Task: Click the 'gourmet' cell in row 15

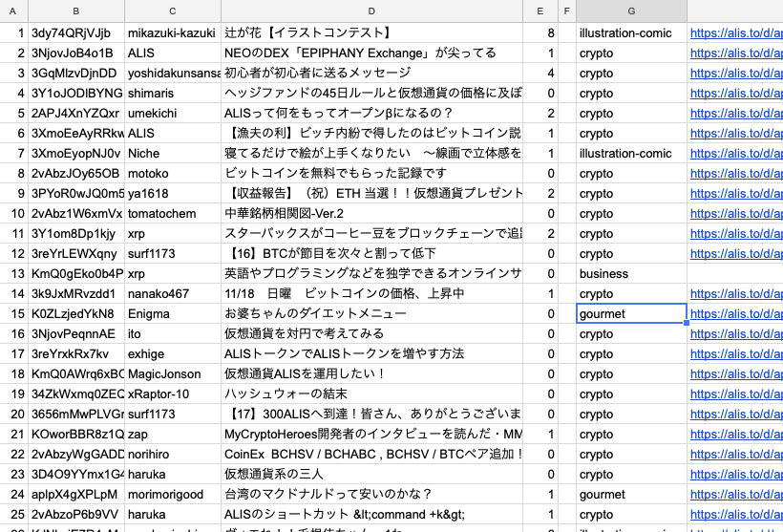Action: (x=631, y=313)
